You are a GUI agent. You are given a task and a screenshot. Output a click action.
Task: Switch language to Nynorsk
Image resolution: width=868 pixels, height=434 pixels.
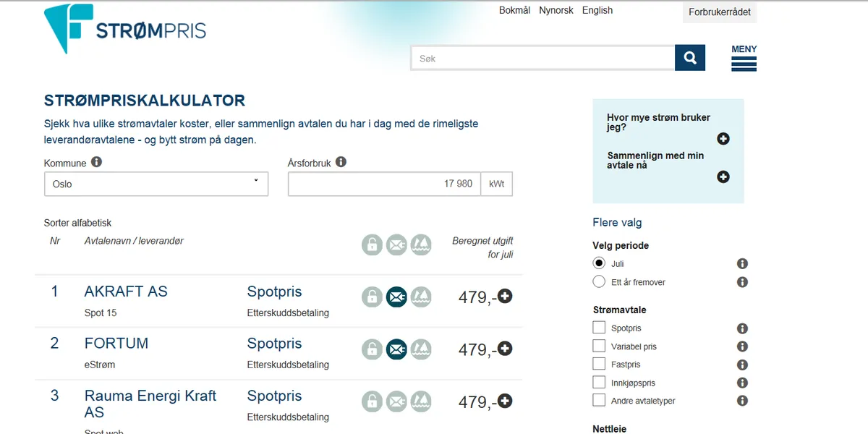(x=556, y=10)
